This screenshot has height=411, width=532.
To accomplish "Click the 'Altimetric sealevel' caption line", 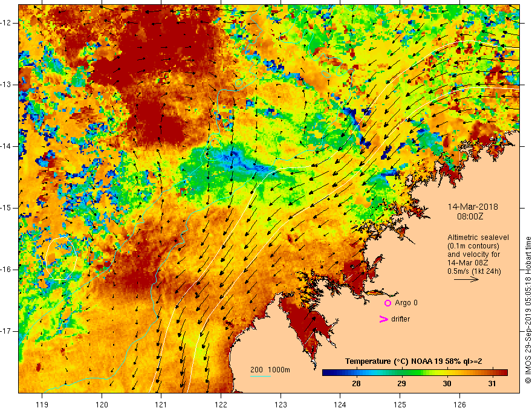I will [x=478, y=238].
